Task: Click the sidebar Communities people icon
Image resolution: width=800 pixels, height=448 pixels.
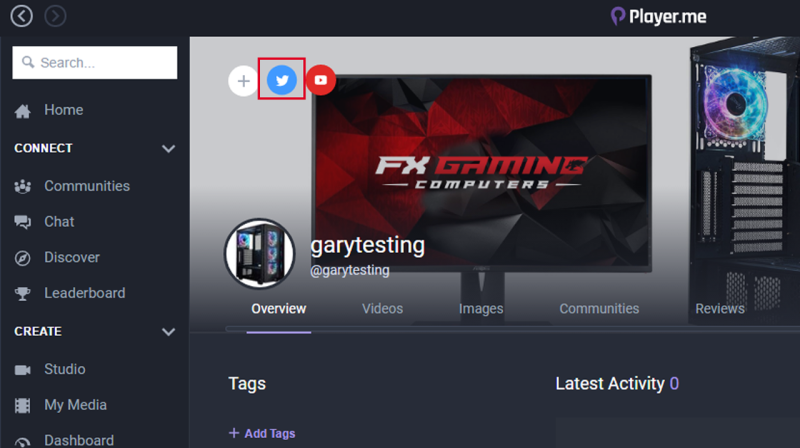Action: (22, 187)
